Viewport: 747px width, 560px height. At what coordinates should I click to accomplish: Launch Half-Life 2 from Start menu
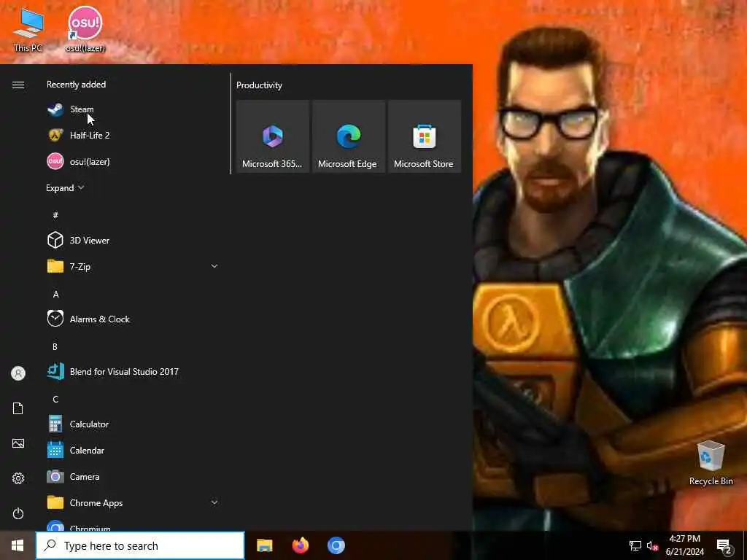133,136
